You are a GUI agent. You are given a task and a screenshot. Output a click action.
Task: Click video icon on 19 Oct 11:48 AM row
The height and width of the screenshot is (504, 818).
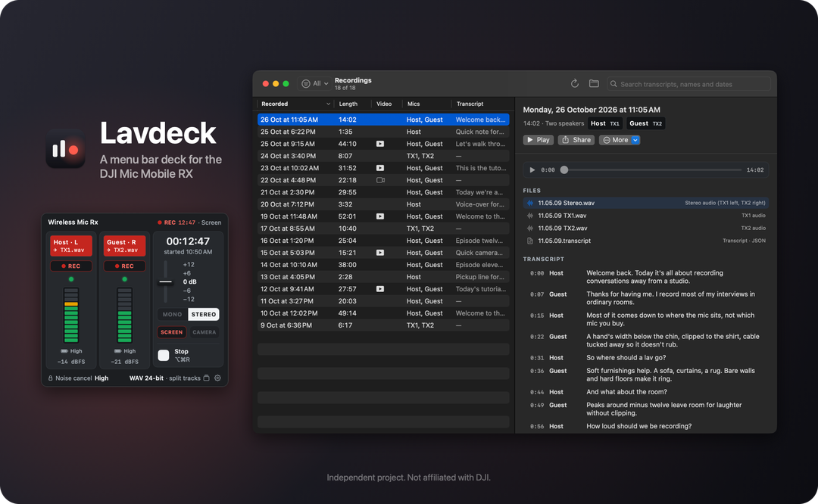pos(380,216)
